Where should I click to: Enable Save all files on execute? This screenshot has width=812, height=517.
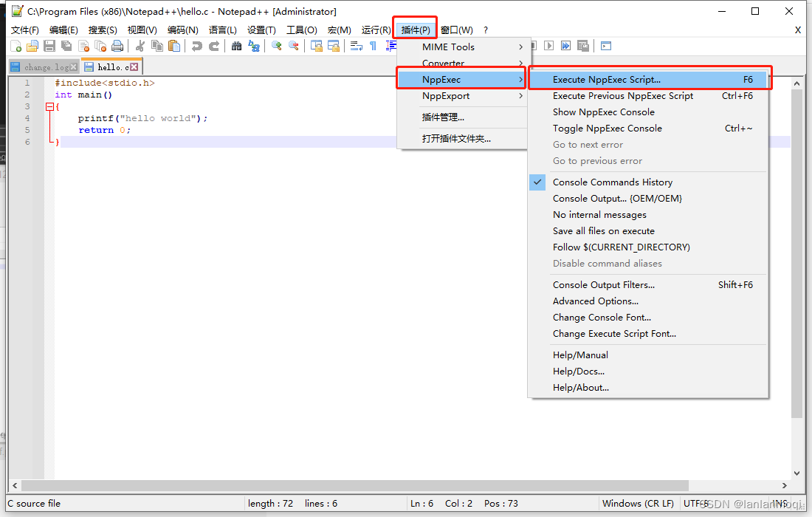click(x=604, y=230)
